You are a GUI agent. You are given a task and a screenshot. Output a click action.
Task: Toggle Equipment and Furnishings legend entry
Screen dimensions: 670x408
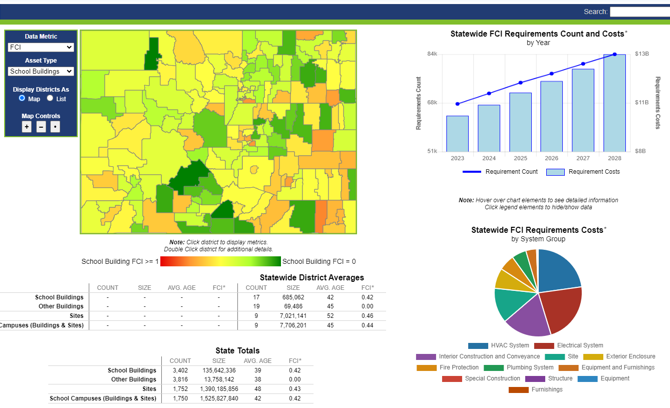click(606, 367)
